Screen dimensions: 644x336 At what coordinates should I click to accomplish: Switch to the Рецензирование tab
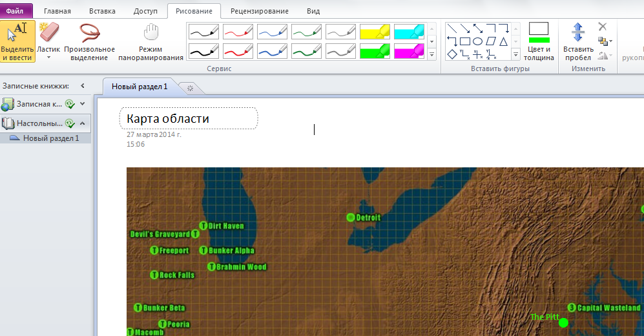(x=260, y=11)
